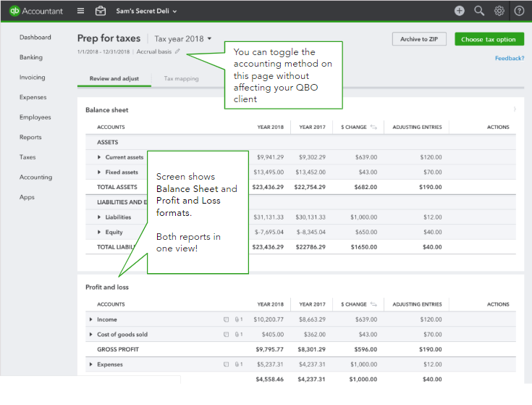Click the 1/1/2018 - 12/31/2018 date range

coord(104,51)
